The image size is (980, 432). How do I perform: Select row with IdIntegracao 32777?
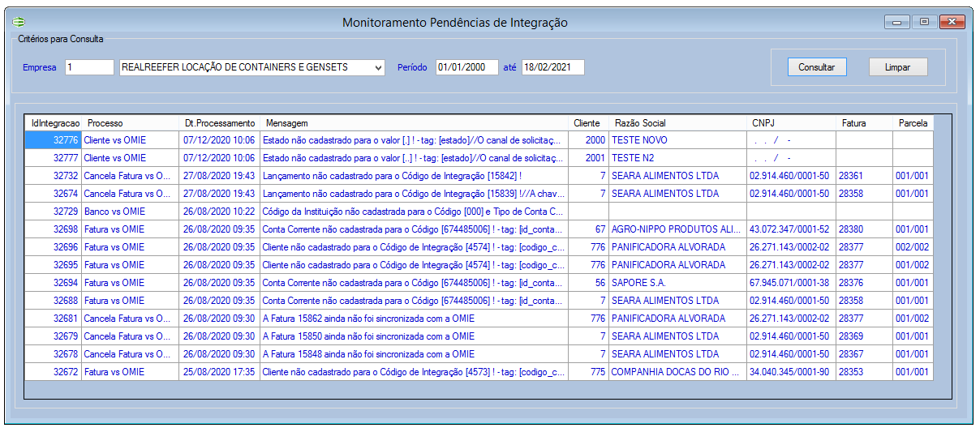479,158
